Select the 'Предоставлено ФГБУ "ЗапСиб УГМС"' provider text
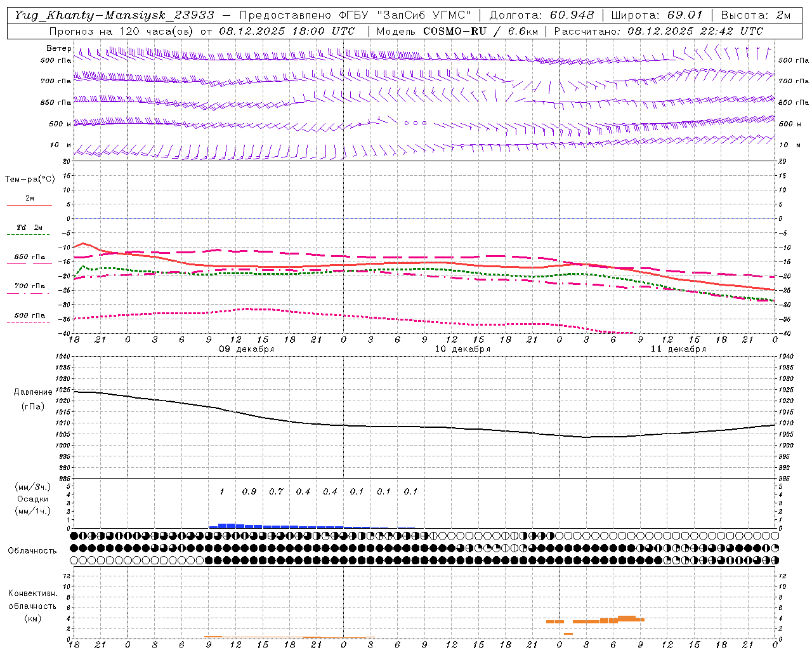The width and height of the screenshot is (812, 650). [355, 15]
